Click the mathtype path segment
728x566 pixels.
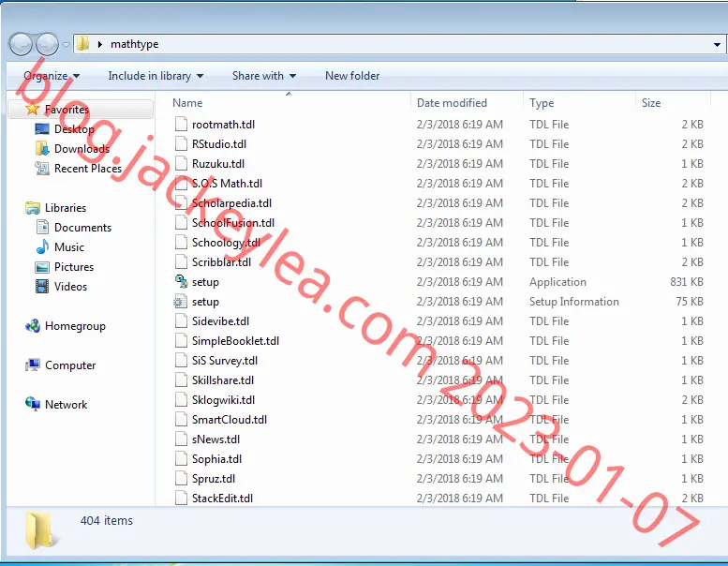pyautogui.click(x=135, y=44)
